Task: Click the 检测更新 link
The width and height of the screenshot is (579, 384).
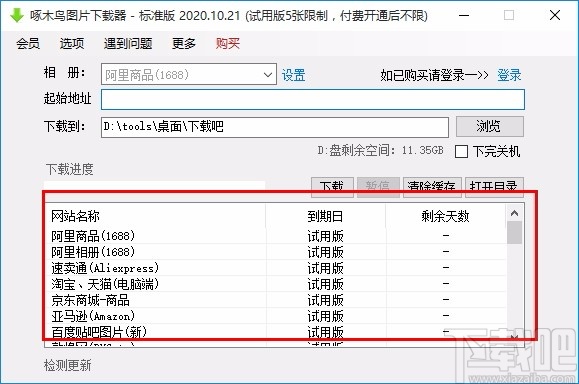Action: point(68,366)
